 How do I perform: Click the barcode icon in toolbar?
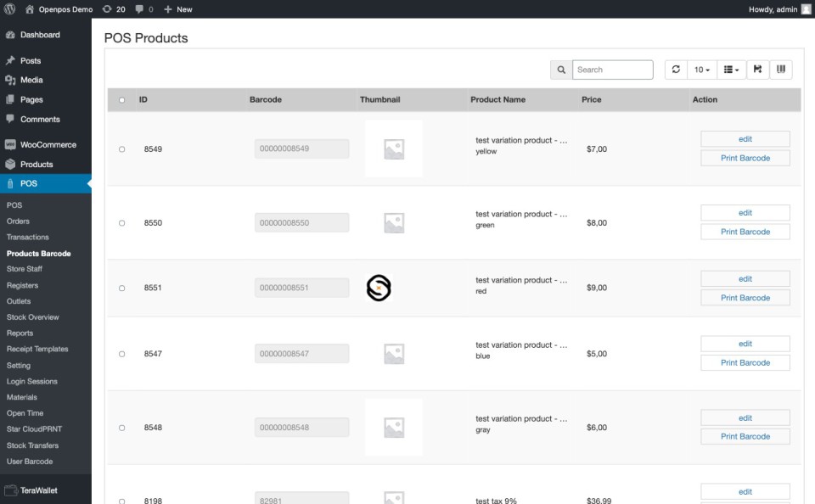click(x=781, y=70)
